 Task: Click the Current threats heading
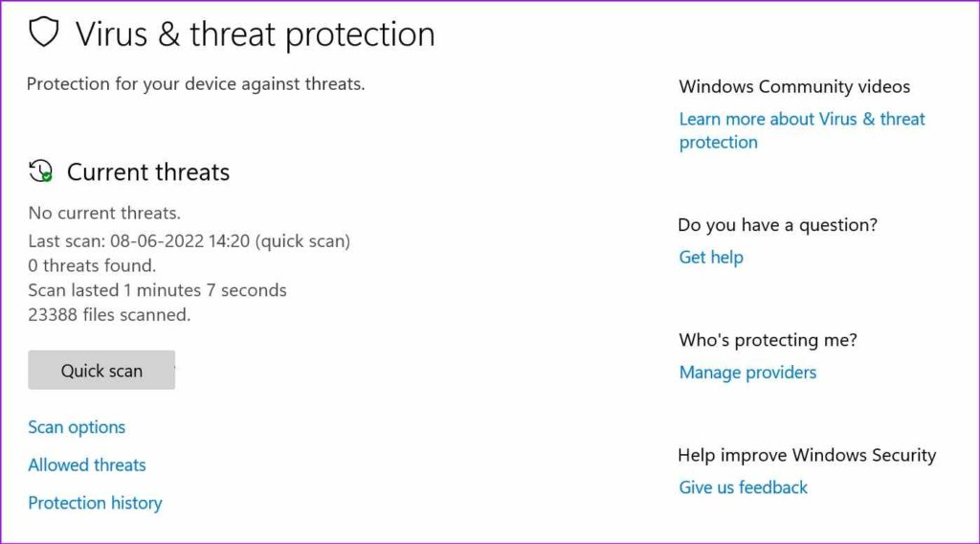(148, 172)
